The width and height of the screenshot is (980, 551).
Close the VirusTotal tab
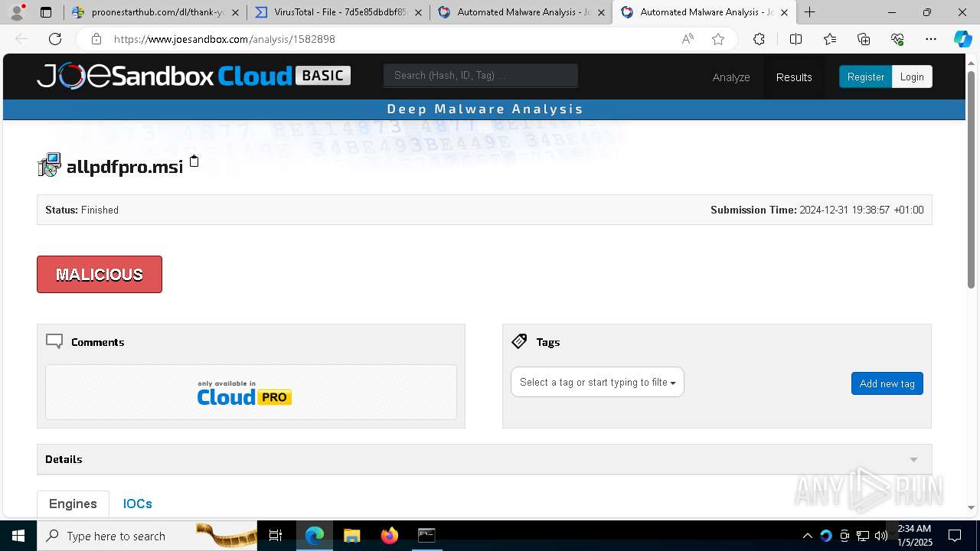coord(418,12)
